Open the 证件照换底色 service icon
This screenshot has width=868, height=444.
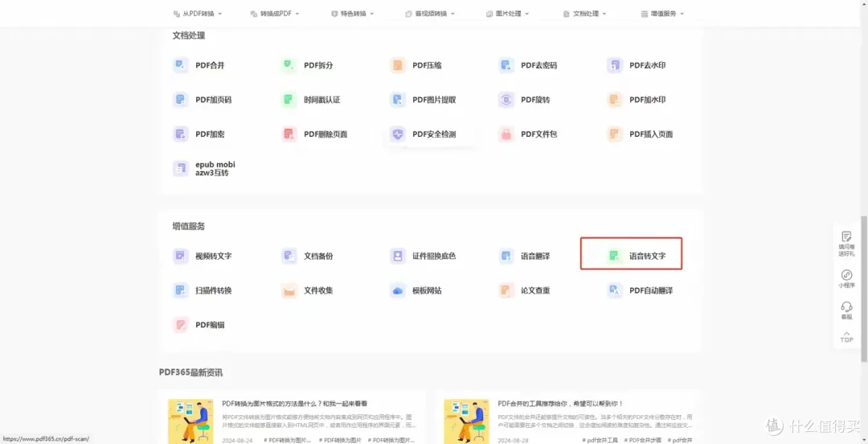[x=398, y=256]
